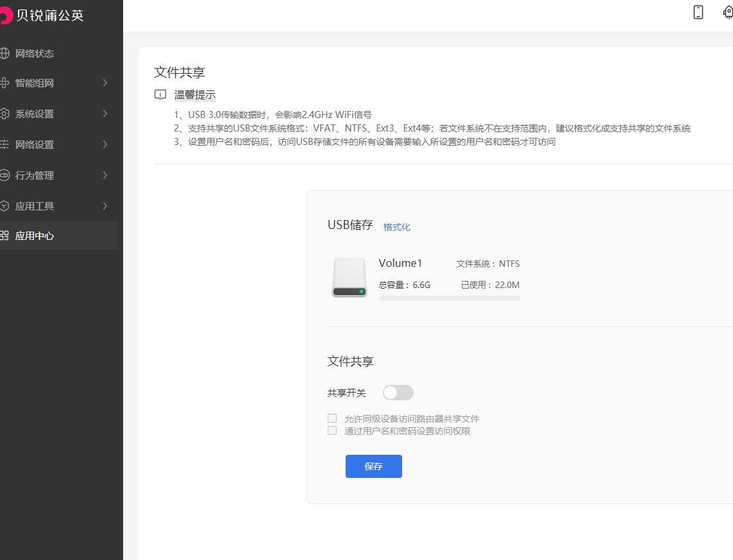Expand the 应用工具 chevron arrow
The image size is (733, 560).
[x=105, y=206]
